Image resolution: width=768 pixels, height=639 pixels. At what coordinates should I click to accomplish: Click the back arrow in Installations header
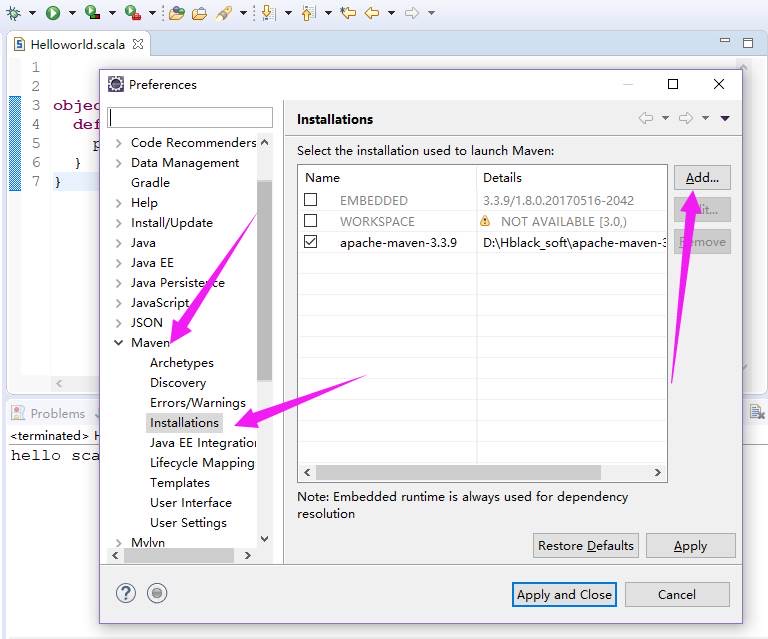click(646, 118)
